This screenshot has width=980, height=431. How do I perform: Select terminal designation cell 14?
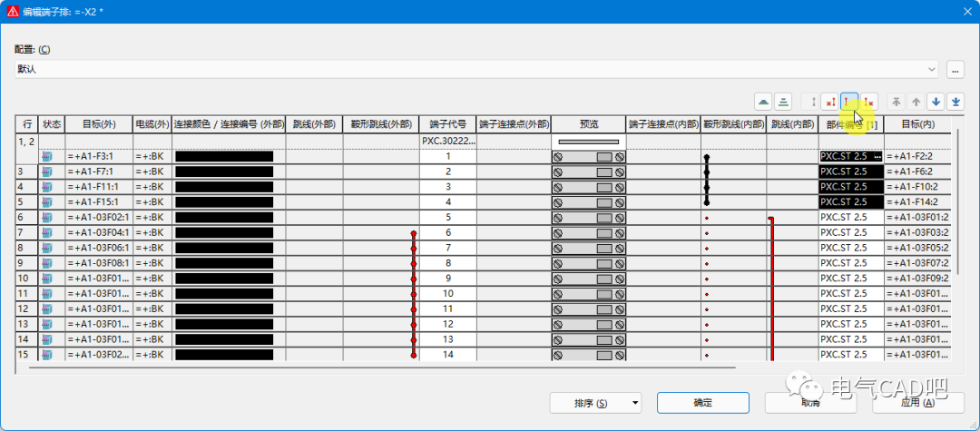448,355
